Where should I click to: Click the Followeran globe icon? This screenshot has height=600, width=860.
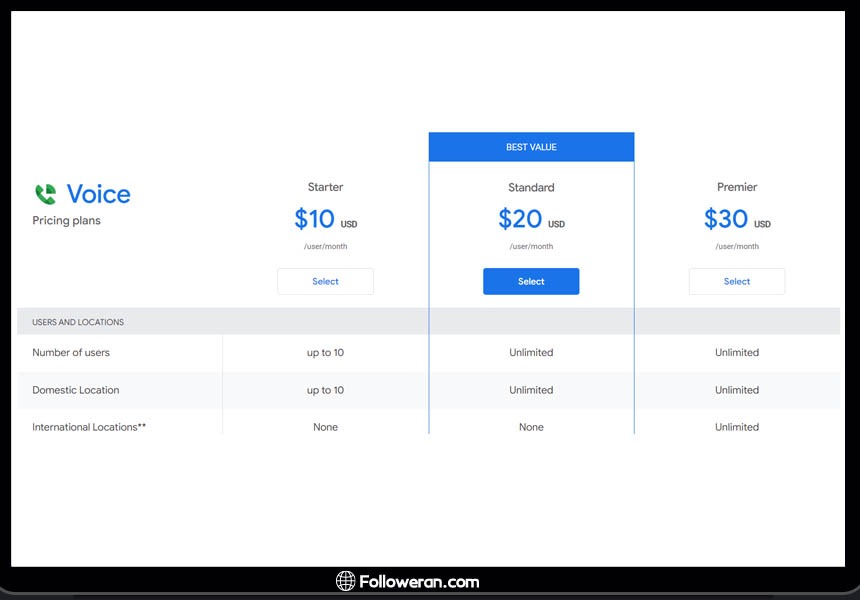click(345, 581)
